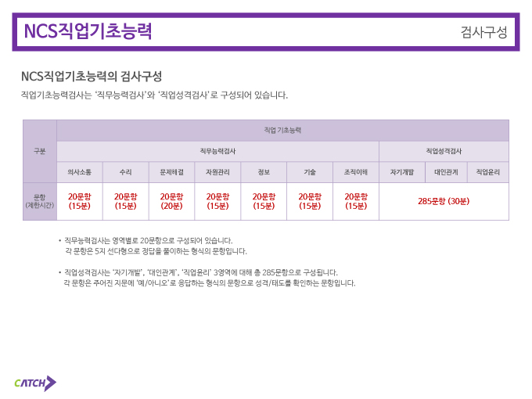Click the 직무능력검사 section header
The width and height of the screenshot is (532, 399).
[x=217, y=151]
